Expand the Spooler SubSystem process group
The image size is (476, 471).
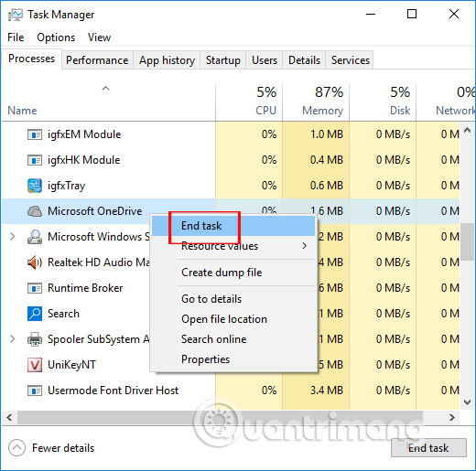12,339
